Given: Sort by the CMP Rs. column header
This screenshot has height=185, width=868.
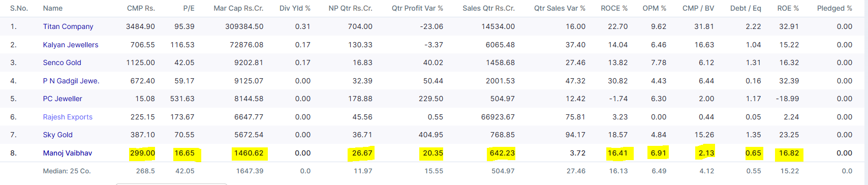Looking at the screenshot, I should point(141,8).
